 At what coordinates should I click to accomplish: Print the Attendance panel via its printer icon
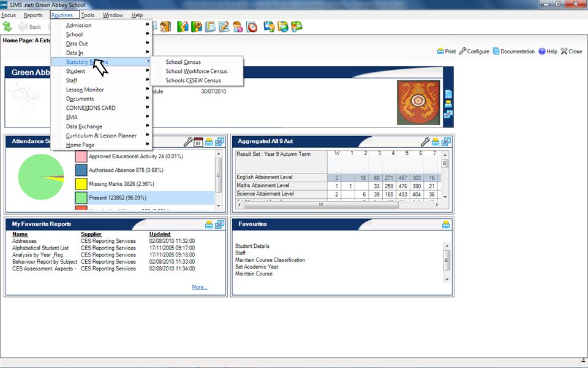[209, 142]
